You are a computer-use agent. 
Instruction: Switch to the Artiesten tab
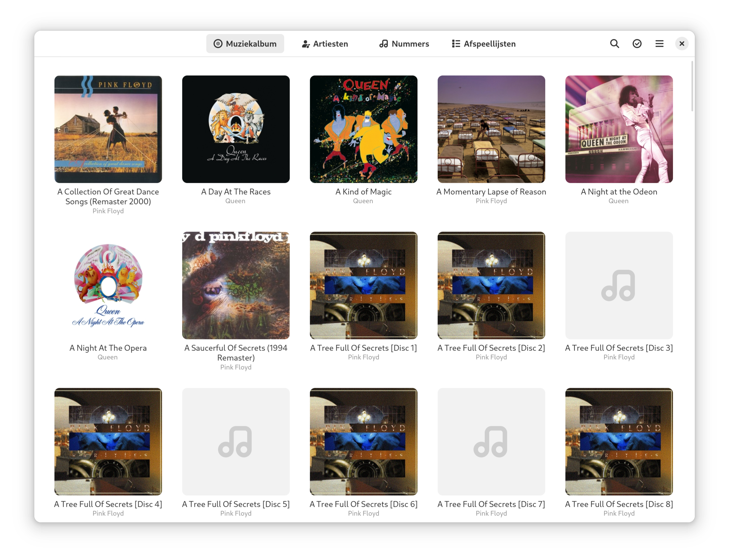point(324,44)
